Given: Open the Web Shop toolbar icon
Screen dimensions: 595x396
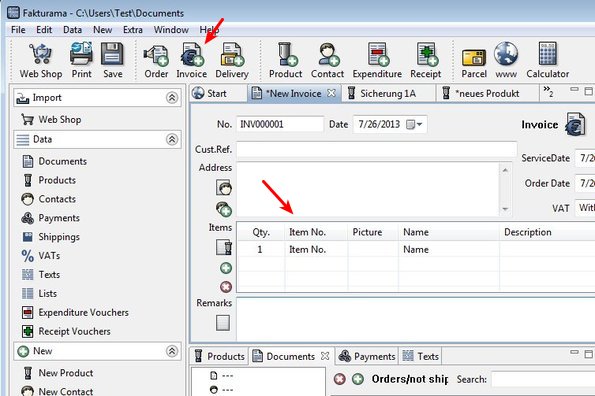Looking at the screenshot, I should pos(41,61).
